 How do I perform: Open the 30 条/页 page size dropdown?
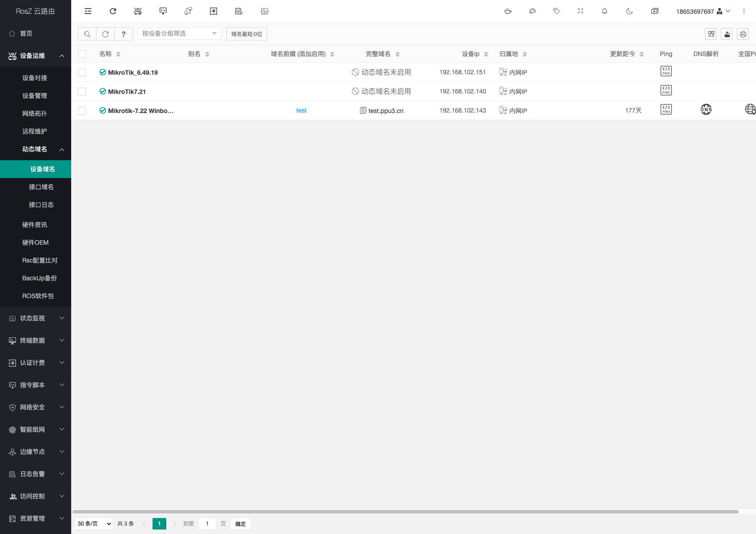pos(94,524)
